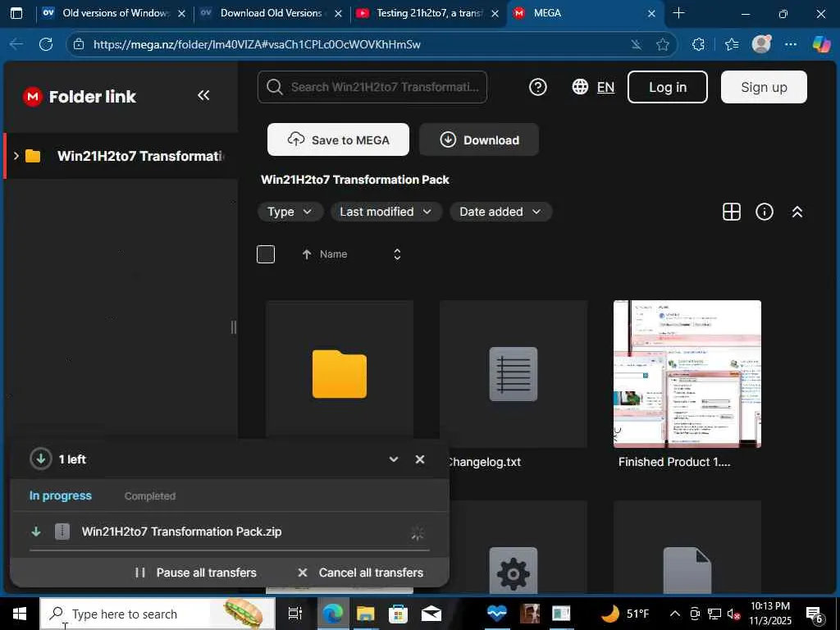Open clock and date 10:13 PM
Viewport: 840px width, 630px height.
point(769,614)
